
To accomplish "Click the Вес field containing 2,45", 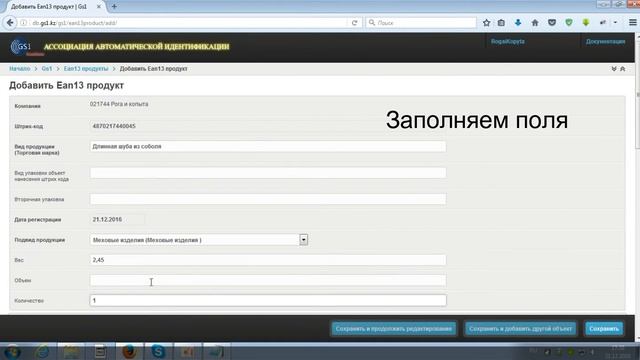I will 268,260.
